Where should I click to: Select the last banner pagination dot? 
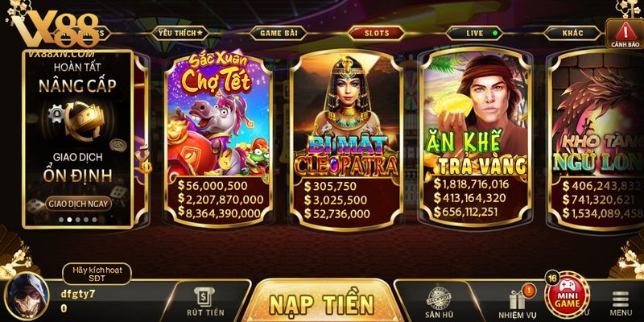94,220
